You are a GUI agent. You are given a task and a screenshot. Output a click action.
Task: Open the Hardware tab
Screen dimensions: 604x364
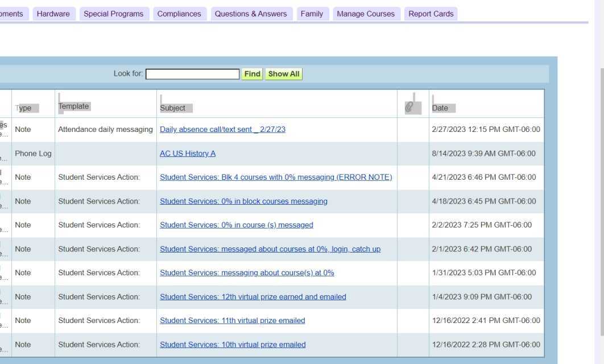[53, 14]
